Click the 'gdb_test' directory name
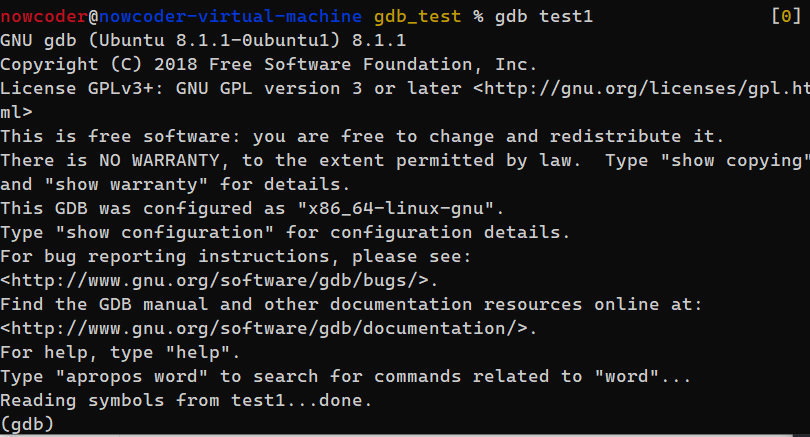Image resolution: width=810 pixels, height=437 pixels. (x=417, y=17)
